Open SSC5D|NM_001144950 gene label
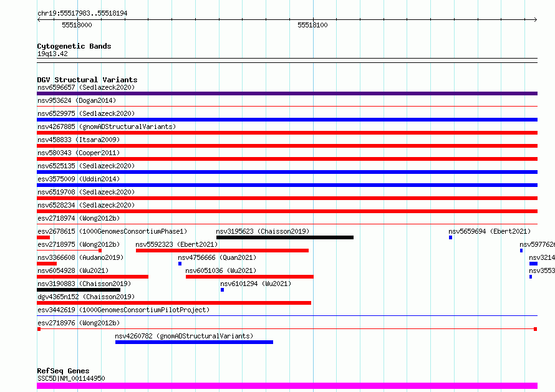This screenshot has height=392, width=555. point(71,378)
